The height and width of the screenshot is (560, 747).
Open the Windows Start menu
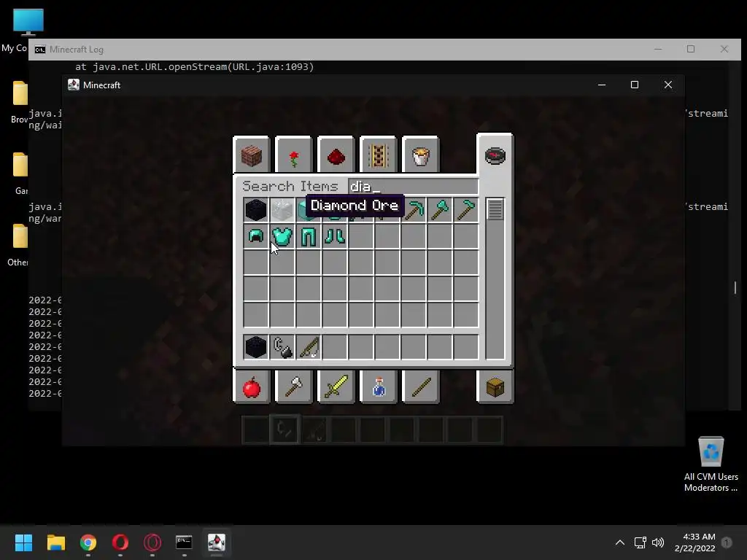[x=23, y=542]
